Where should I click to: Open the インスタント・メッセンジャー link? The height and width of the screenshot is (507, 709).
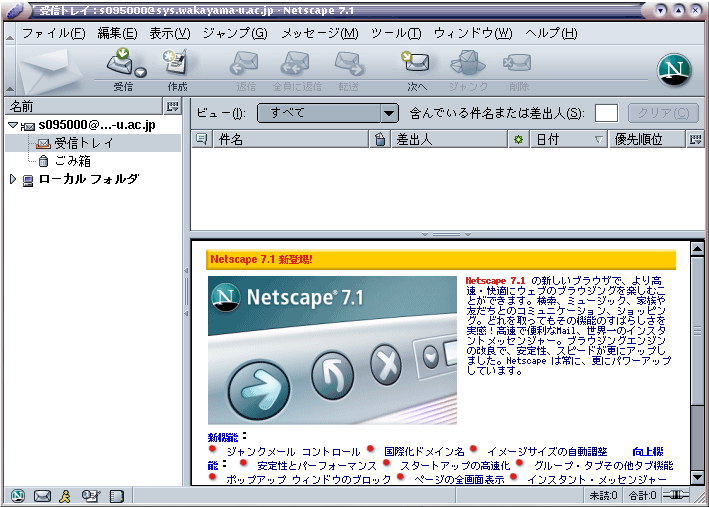(597, 479)
